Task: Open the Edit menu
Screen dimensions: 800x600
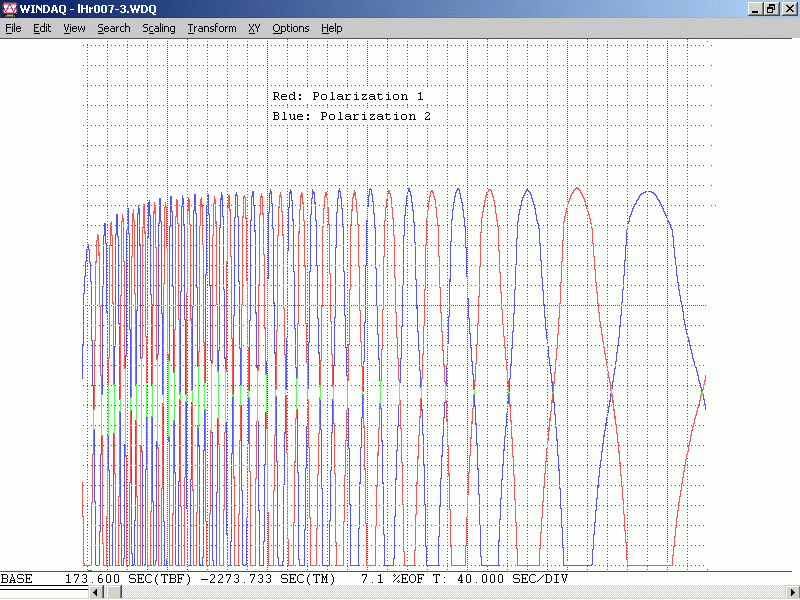Action: tap(42, 28)
